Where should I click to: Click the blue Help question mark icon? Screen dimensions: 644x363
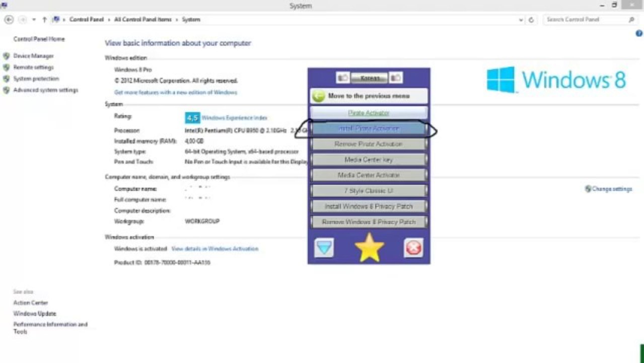639,33
